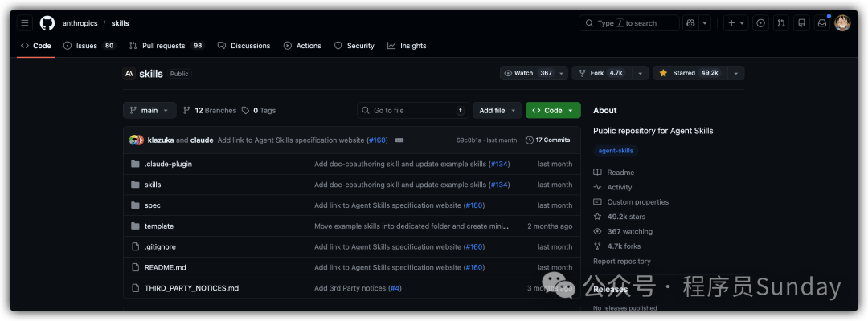Image resolution: width=868 pixels, height=321 pixels.
Task: Click the book icon next to Readme
Action: coord(597,173)
